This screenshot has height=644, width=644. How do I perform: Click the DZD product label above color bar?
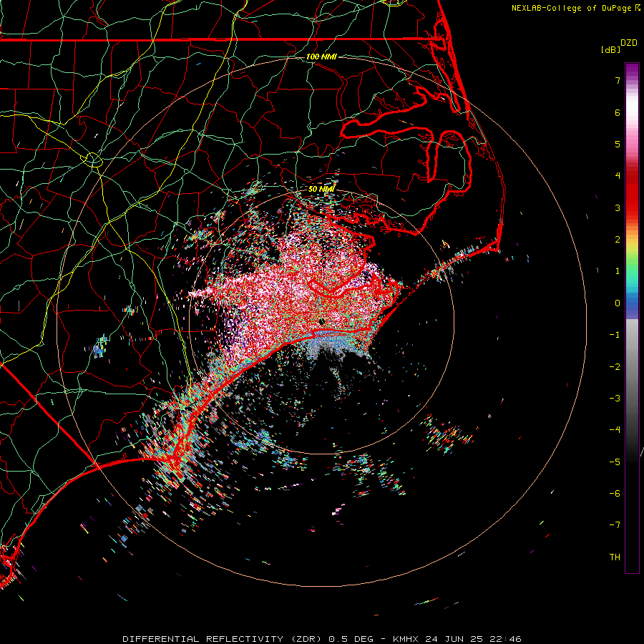coord(629,43)
